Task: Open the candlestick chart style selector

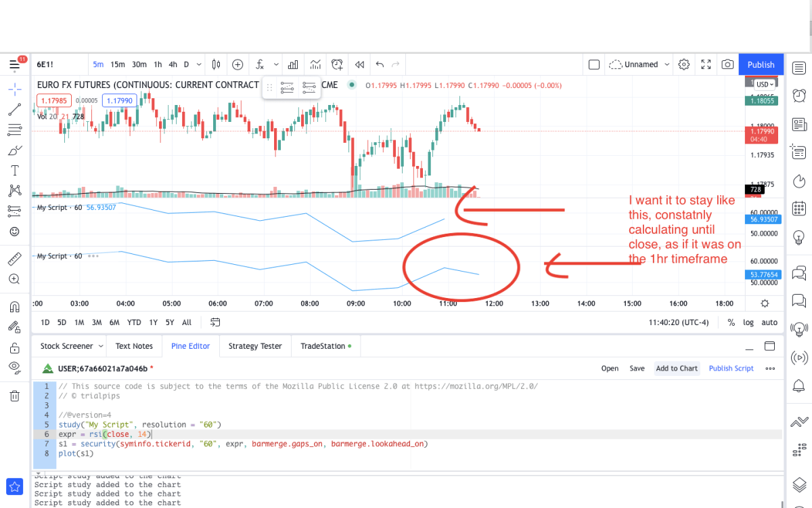Action: (x=217, y=64)
